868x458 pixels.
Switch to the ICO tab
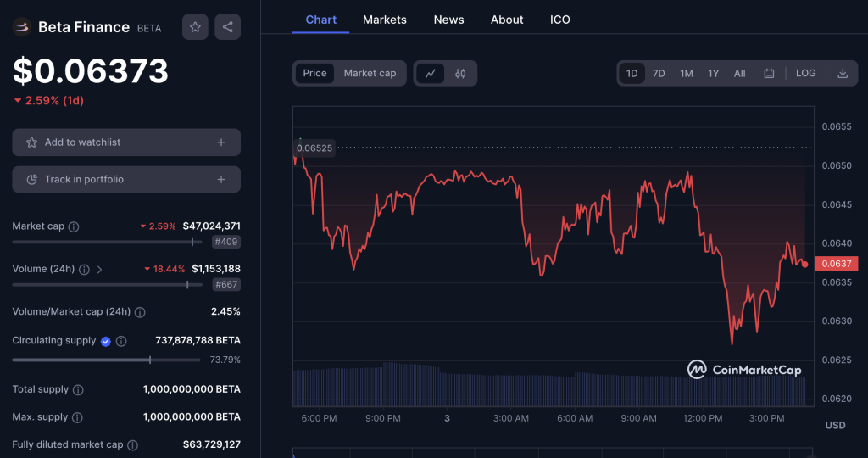coord(560,20)
